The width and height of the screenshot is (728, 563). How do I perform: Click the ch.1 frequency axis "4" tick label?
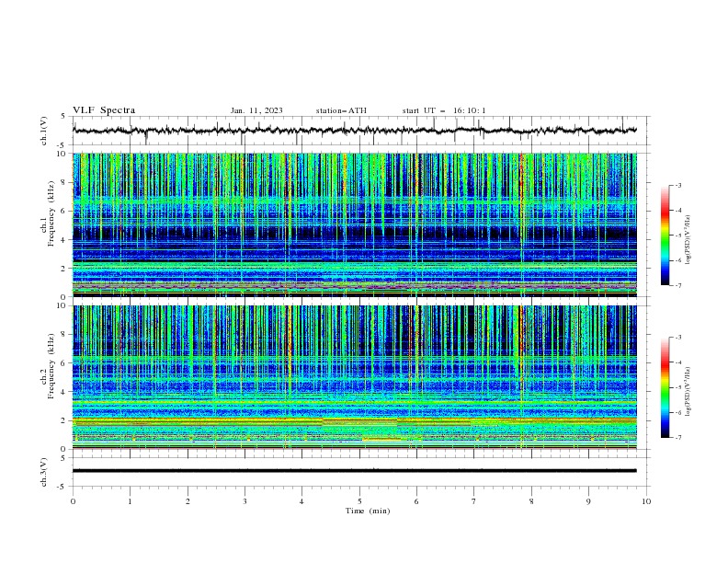65,239
